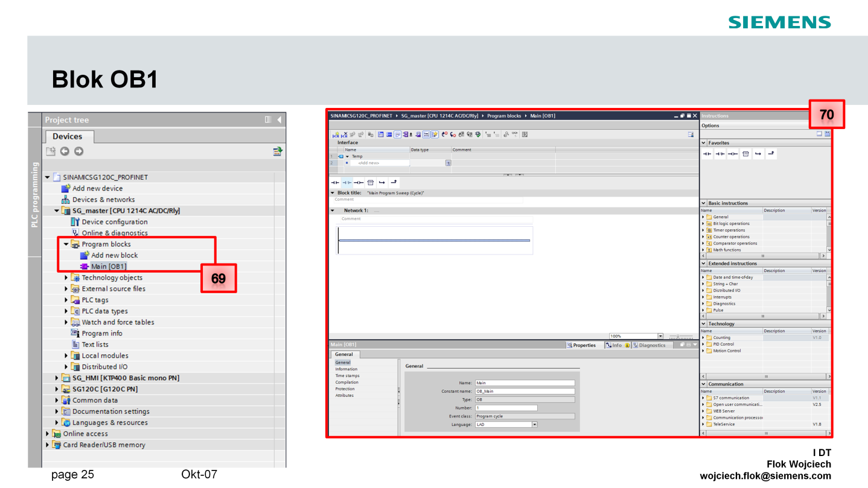Expand PLC tags node

66,300
